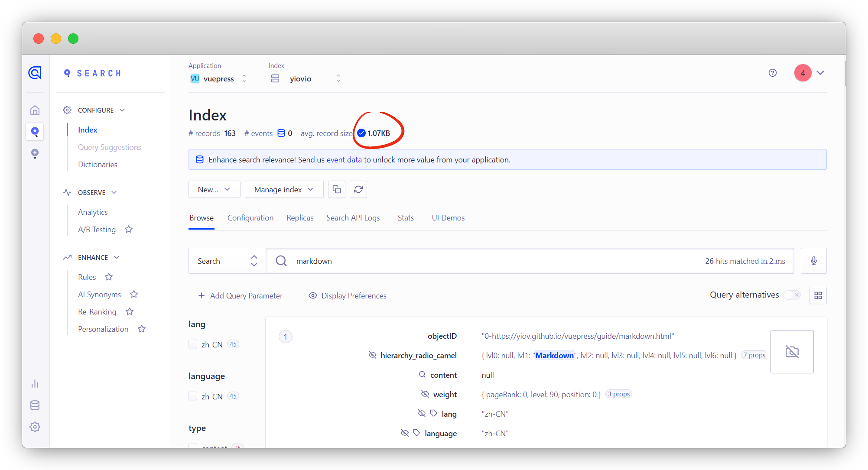Activate the voice search microphone icon

(814, 260)
